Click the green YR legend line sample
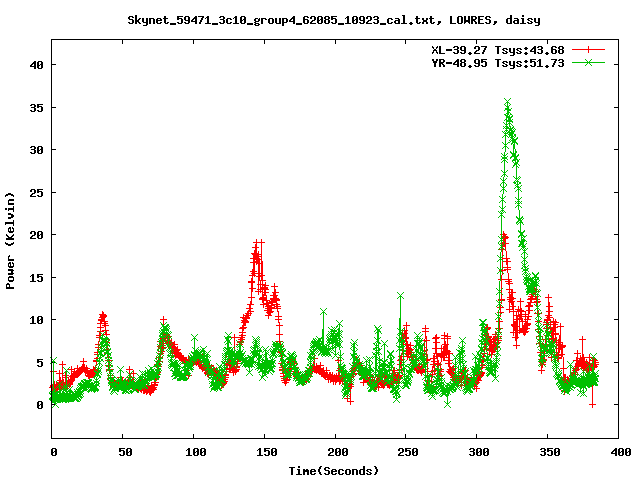The width and height of the screenshot is (640, 480). coord(588,62)
